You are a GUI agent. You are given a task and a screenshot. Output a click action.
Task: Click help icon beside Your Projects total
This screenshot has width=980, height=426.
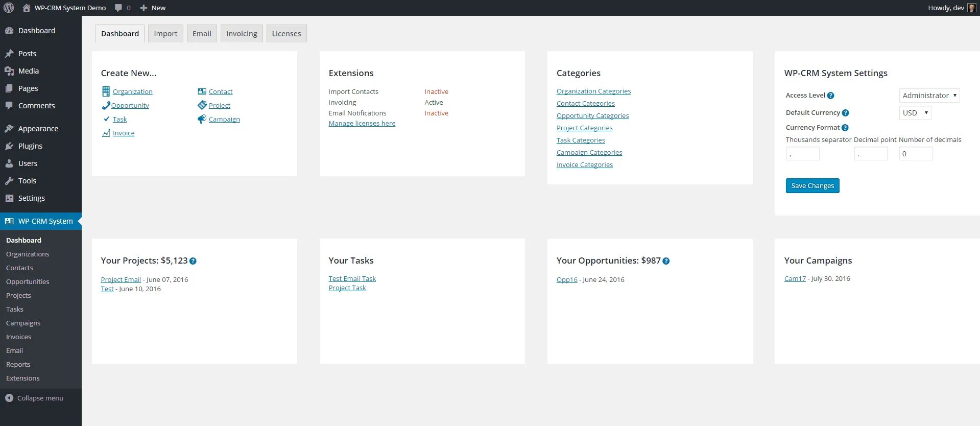(x=193, y=261)
